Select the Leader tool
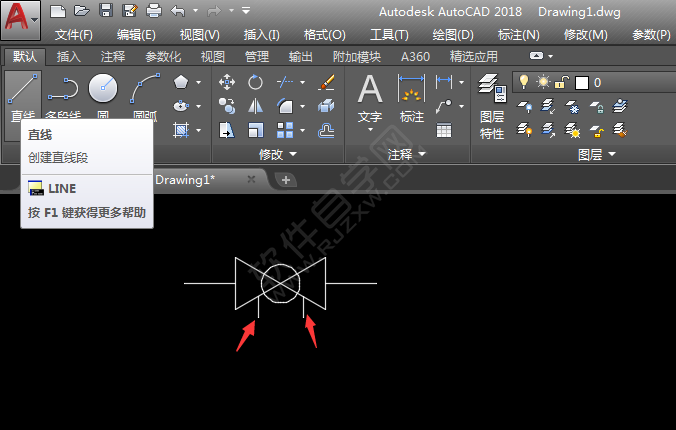Viewport: 676px width, 430px height. [444, 106]
